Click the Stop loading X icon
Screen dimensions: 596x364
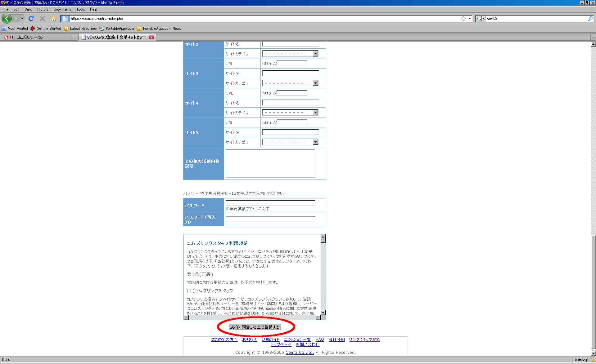42,19
